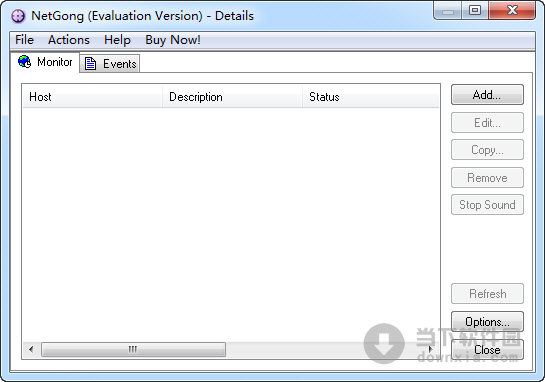Maximize the NetGong window

pos(475,10)
